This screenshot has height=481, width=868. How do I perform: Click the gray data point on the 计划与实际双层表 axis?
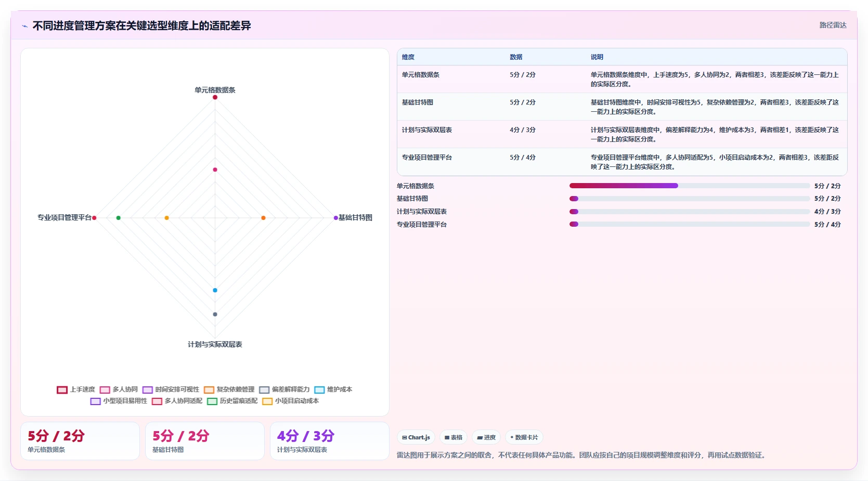[215, 314]
